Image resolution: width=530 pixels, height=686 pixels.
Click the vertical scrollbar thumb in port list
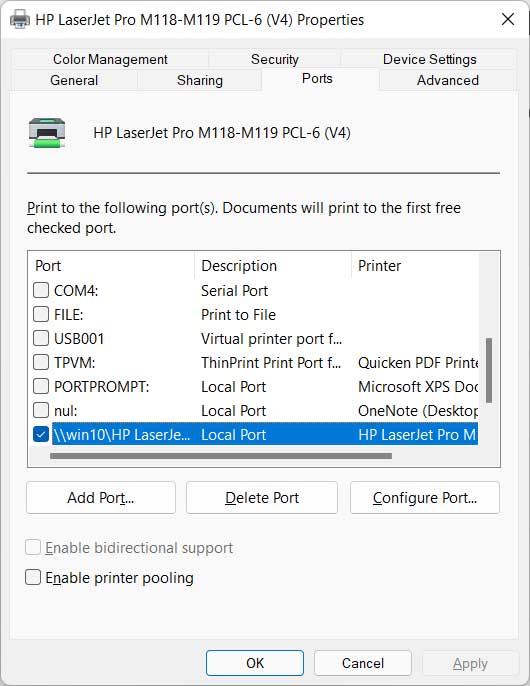489,370
